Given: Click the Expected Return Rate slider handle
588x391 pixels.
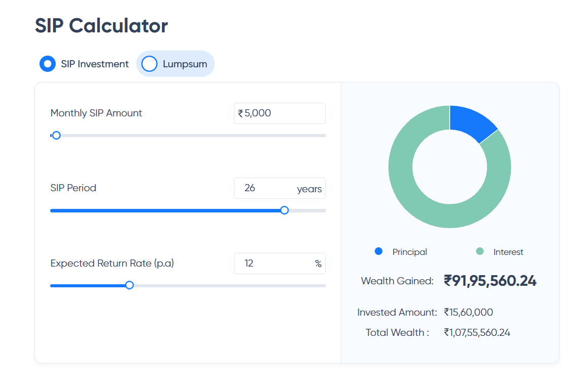Looking at the screenshot, I should pos(129,285).
